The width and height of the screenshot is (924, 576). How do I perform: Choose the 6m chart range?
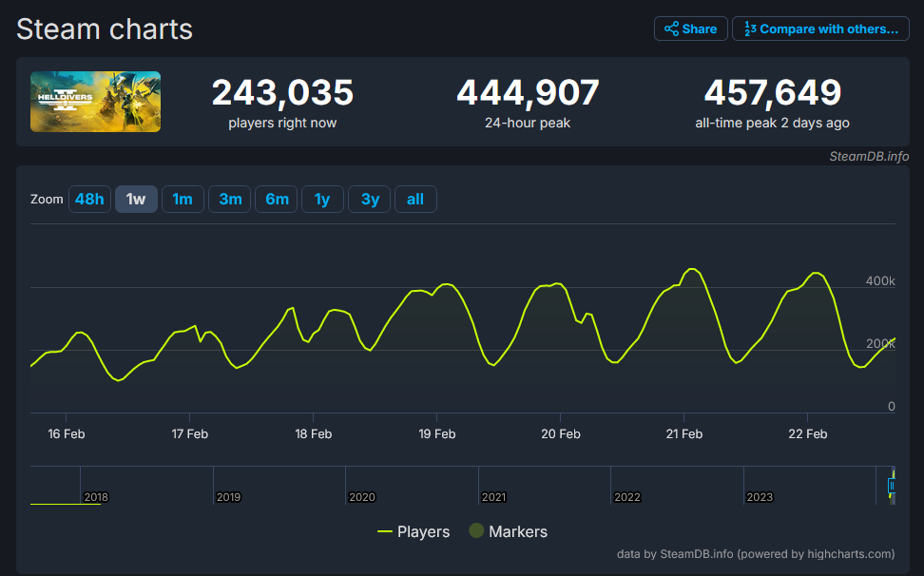pyautogui.click(x=276, y=199)
